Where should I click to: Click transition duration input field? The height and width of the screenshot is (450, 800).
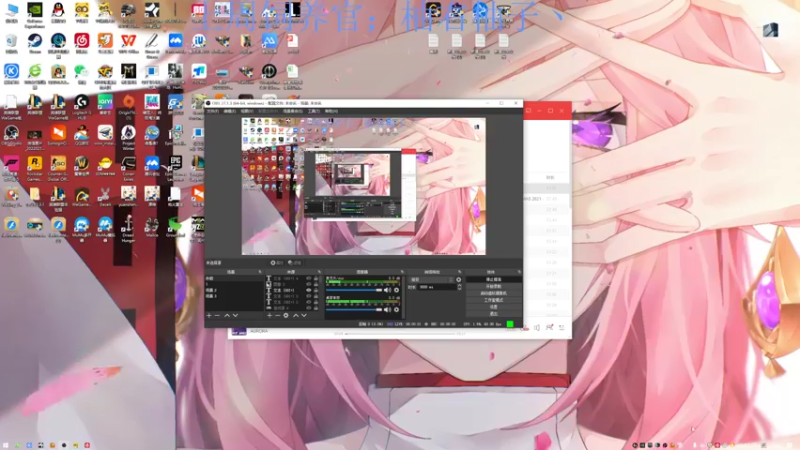tap(437, 287)
